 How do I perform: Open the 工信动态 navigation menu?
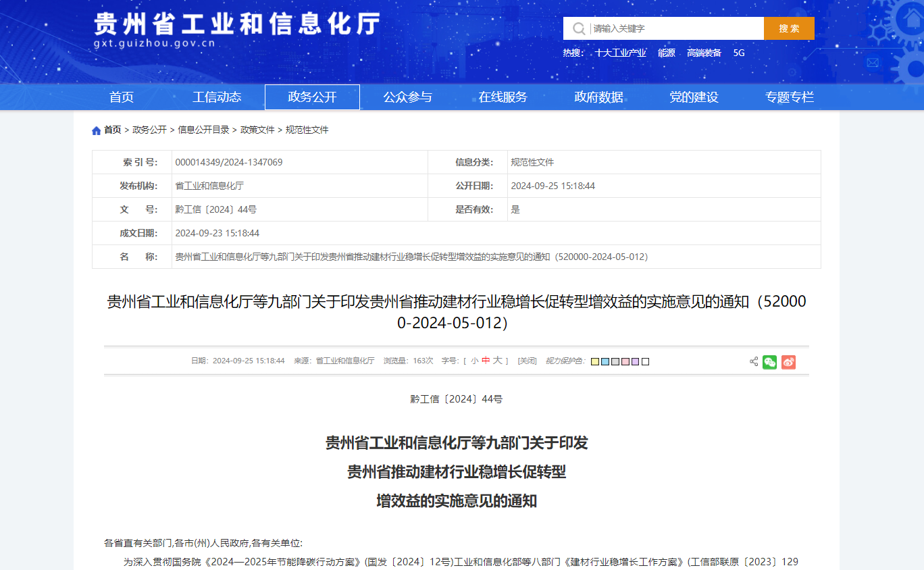[217, 97]
